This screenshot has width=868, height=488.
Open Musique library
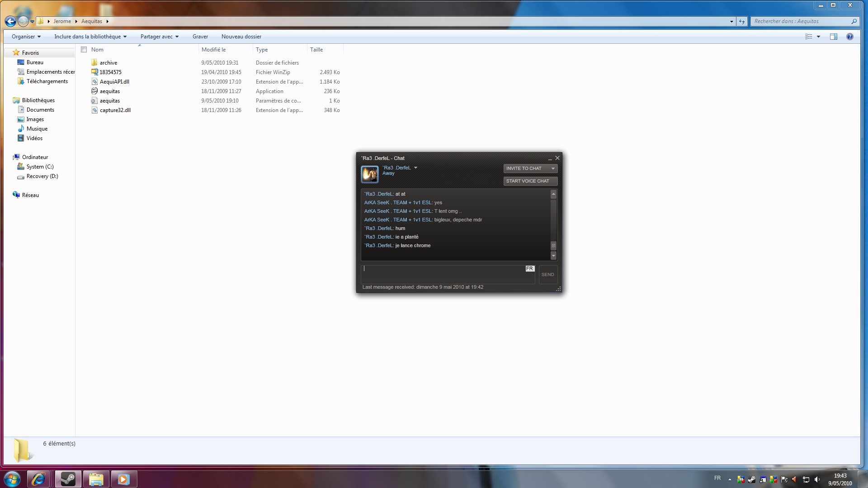(x=37, y=129)
